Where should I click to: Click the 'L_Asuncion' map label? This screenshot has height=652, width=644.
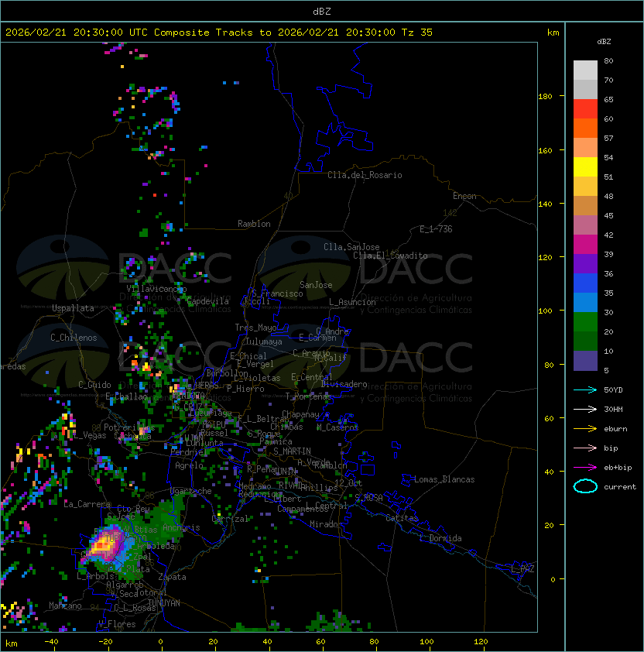coord(352,302)
